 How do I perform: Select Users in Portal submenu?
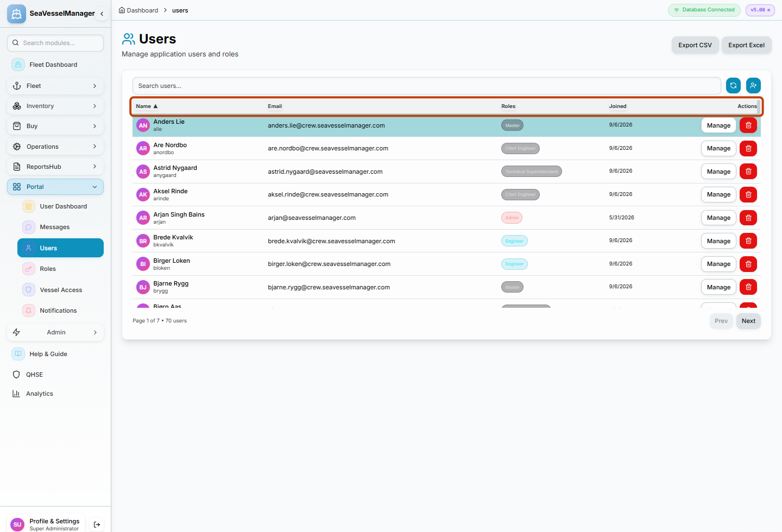click(61, 248)
